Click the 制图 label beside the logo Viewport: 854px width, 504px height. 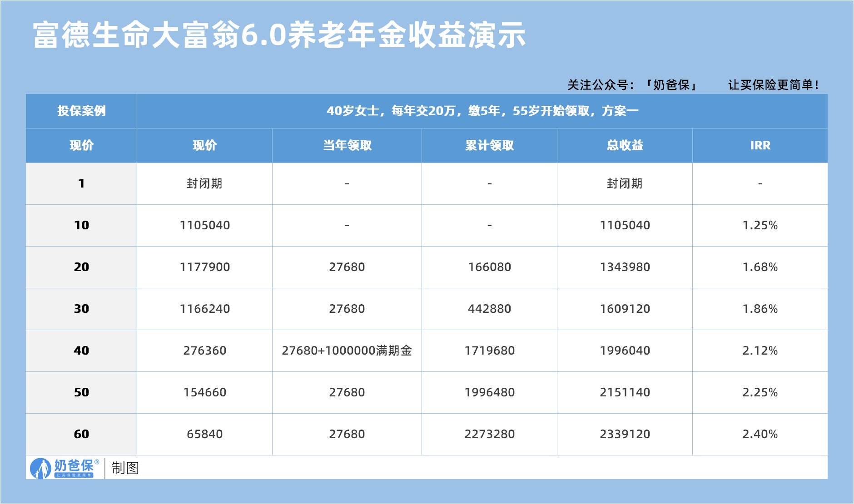[125, 468]
